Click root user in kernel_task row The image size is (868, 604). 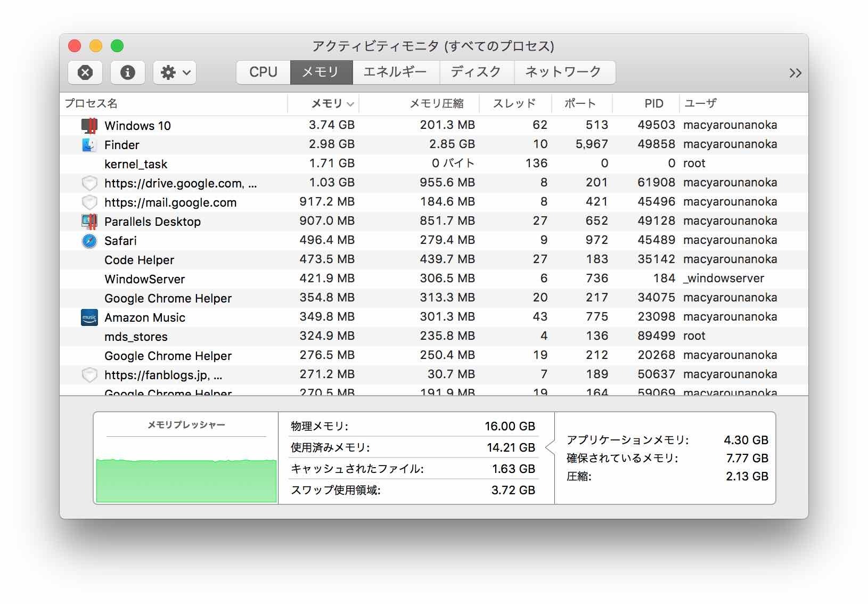694,164
